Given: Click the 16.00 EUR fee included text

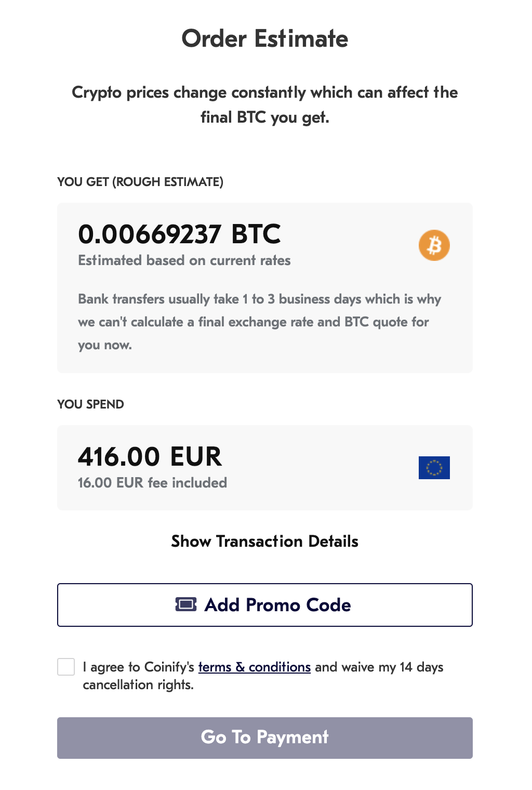Looking at the screenshot, I should pos(152,483).
